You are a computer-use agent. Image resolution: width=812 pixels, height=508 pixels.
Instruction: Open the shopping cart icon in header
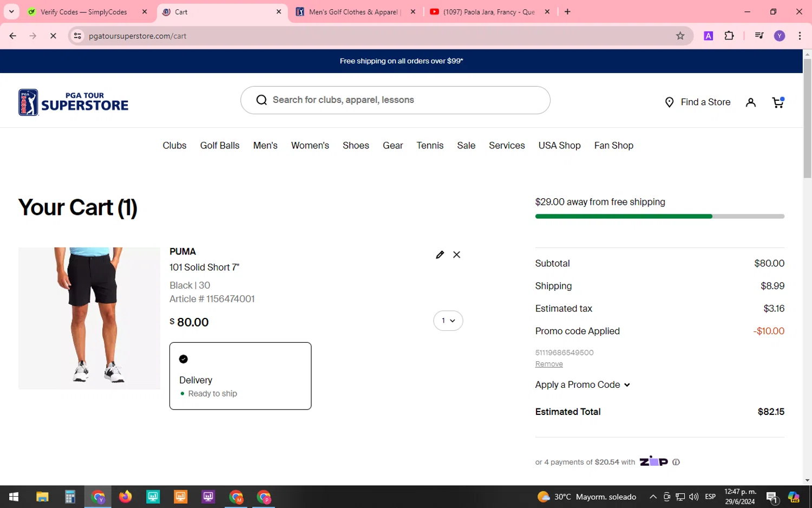778,102
